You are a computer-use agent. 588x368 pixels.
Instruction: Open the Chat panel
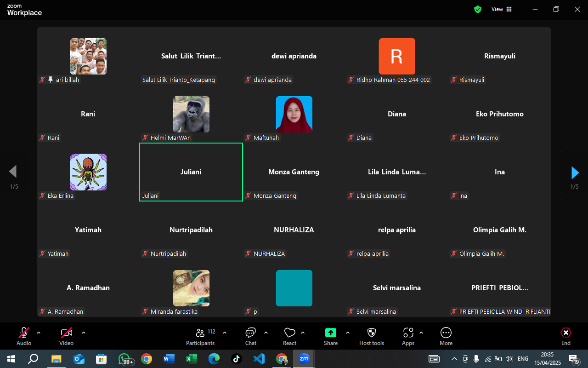tap(250, 336)
